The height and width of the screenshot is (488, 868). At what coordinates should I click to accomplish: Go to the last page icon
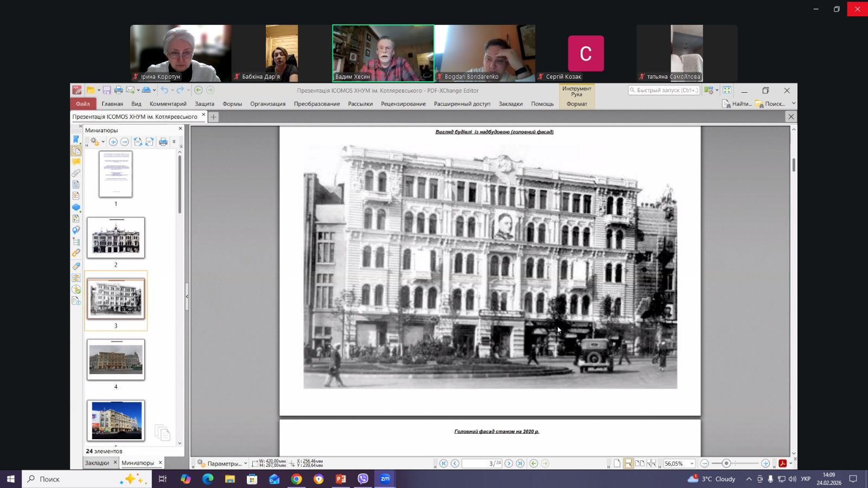pos(520,463)
